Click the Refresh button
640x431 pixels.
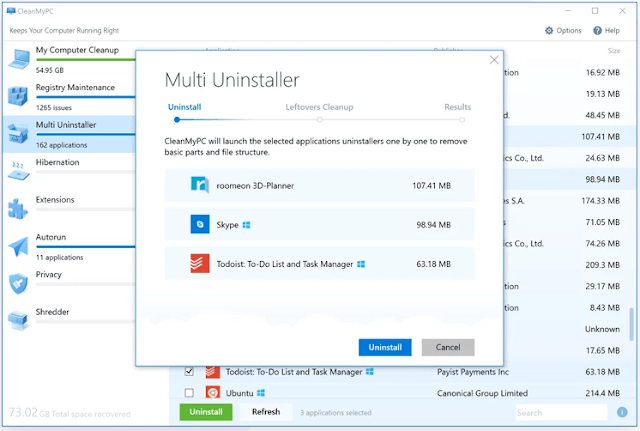click(266, 412)
